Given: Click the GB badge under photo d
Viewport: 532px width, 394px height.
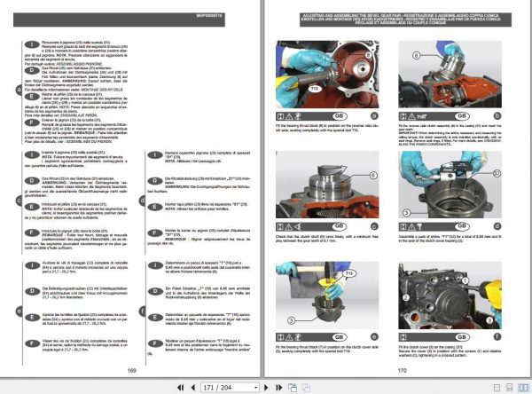Looking at the screenshot, I should pyautogui.click(x=462, y=226).
